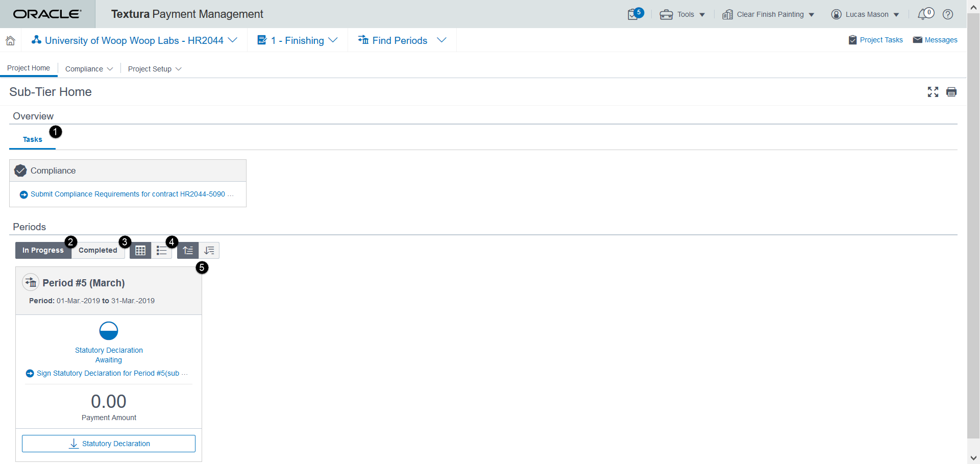Expand the Compliance menu chevron
Image resolution: width=980 pixels, height=464 pixels.
(110, 69)
